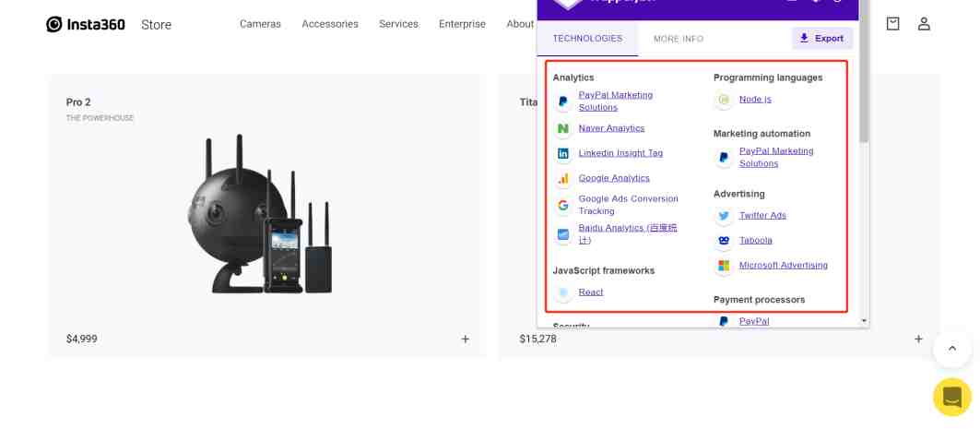The height and width of the screenshot is (429, 980).
Task: Click the Taboola icon
Action: point(724,241)
